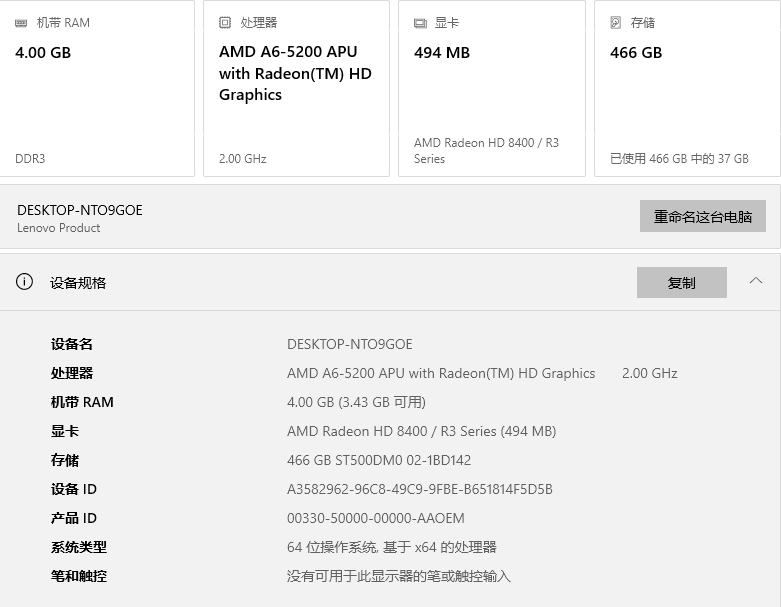The height and width of the screenshot is (607, 781).
Task: Open the 显卡 494 MB card
Action: point(492,88)
